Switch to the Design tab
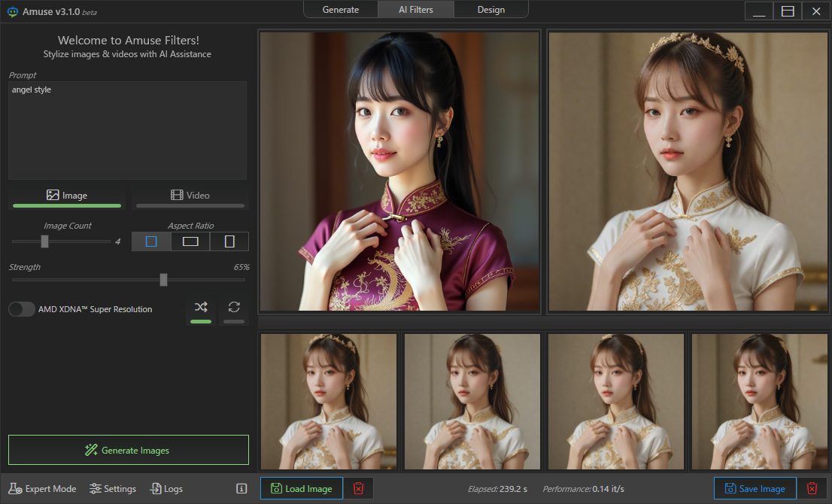The height and width of the screenshot is (504, 832). (x=491, y=10)
